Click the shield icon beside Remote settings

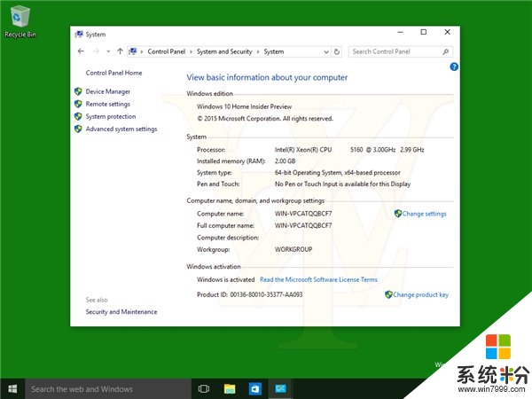coord(78,104)
